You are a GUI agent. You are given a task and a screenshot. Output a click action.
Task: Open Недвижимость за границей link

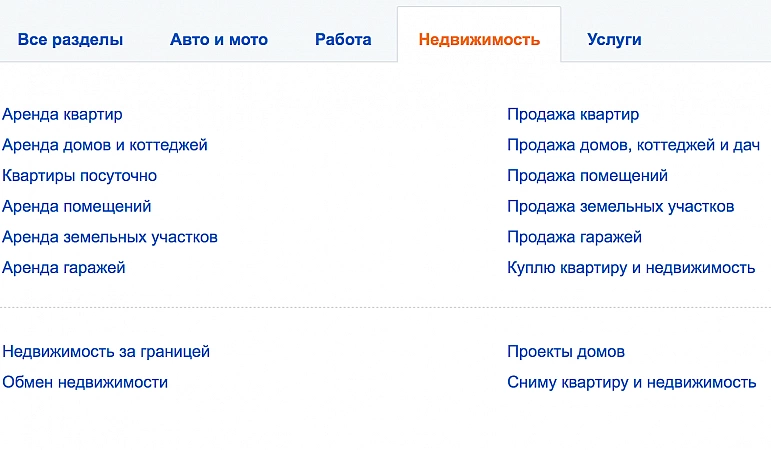(106, 352)
